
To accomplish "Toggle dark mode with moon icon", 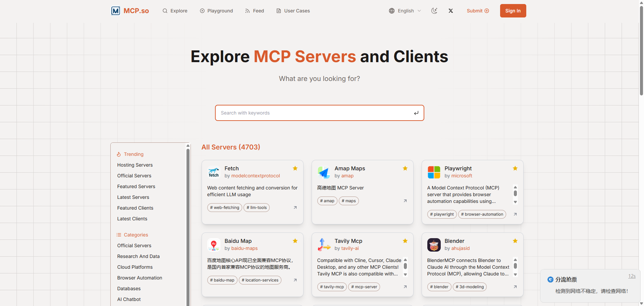I will (434, 11).
